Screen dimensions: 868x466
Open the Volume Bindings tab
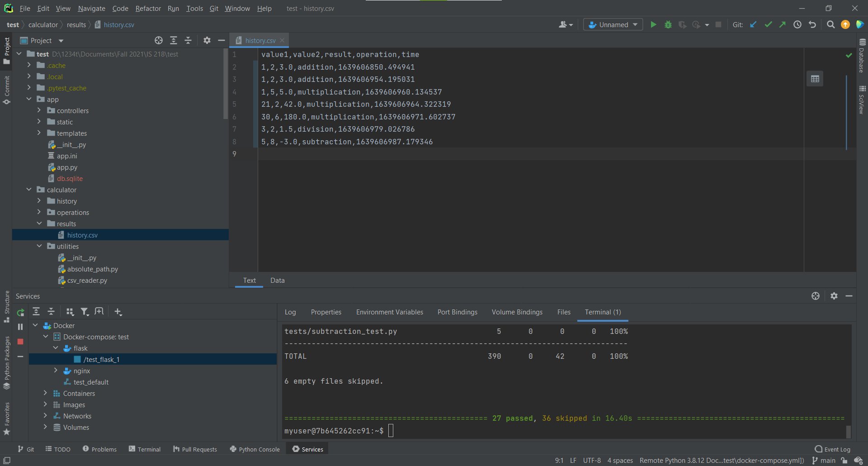pyautogui.click(x=517, y=312)
